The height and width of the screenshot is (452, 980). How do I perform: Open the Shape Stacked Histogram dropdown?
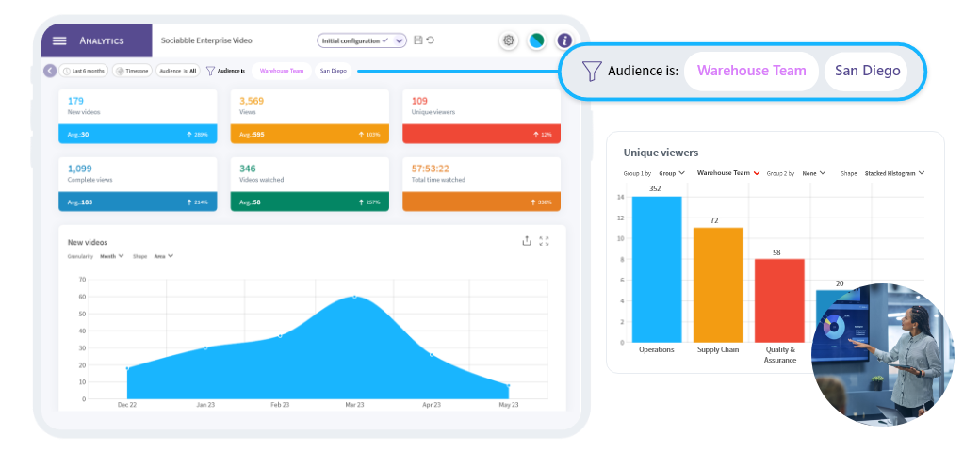pos(894,173)
